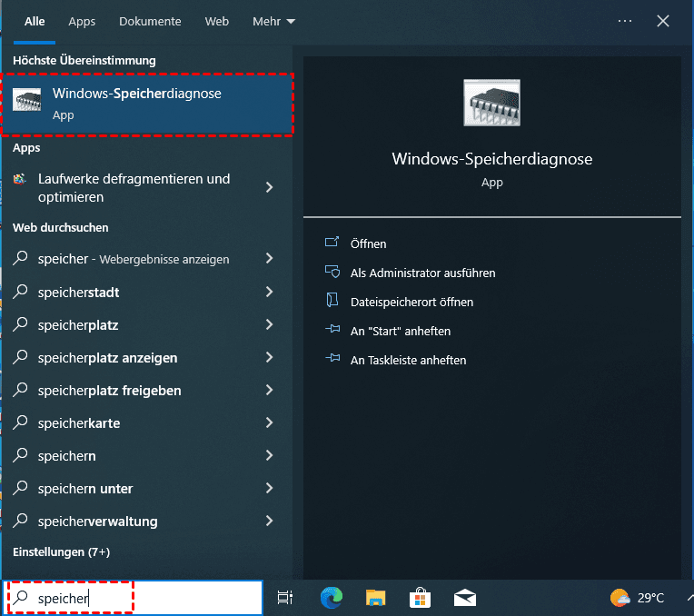
Task: Click search icon beside speicherstadt
Action: [x=20, y=292]
